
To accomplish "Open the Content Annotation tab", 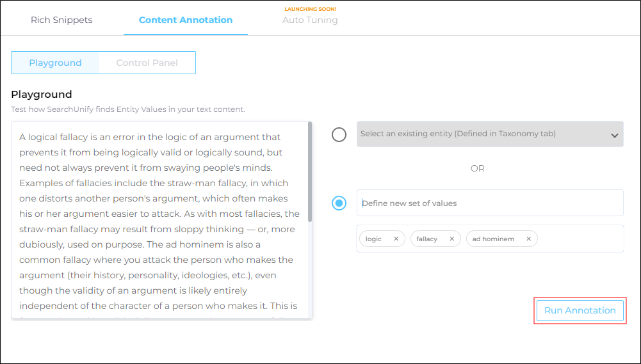I will coord(186,20).
